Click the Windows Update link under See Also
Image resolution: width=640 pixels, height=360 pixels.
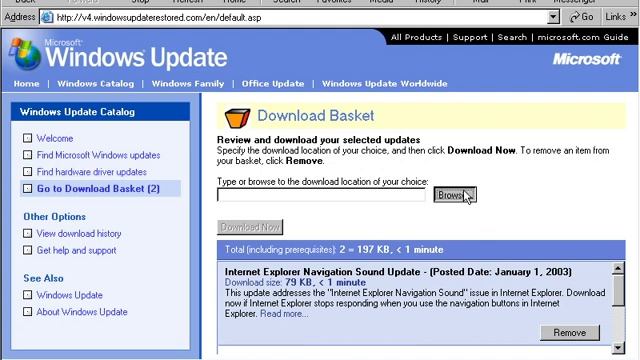click(x=69, y=295)
